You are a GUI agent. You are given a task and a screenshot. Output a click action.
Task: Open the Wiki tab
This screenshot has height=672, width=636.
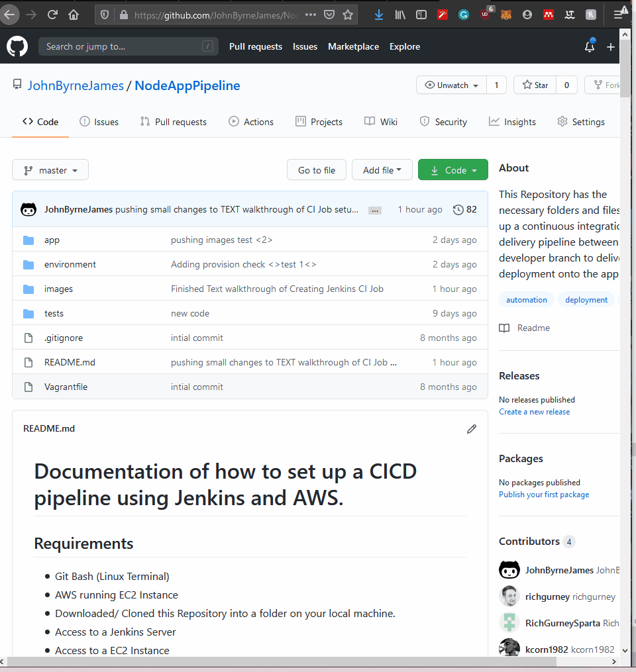[x=381, y=122]
